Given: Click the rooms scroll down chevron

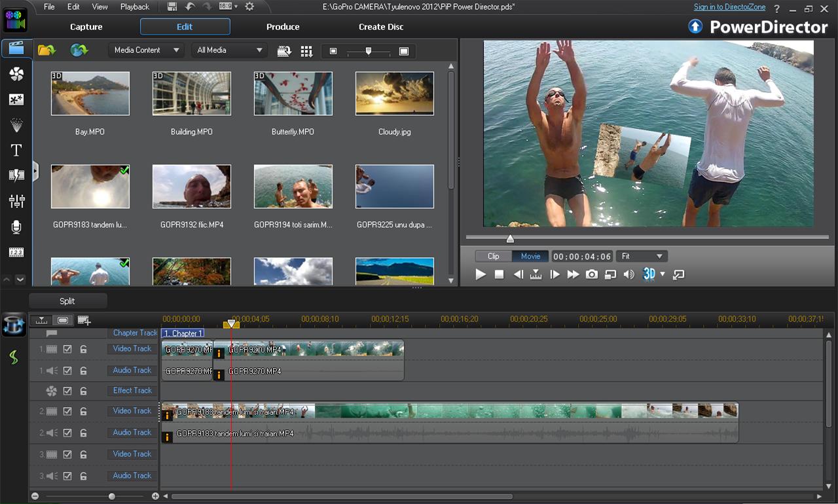Looking at the screenshot, I should pos(20,279).
